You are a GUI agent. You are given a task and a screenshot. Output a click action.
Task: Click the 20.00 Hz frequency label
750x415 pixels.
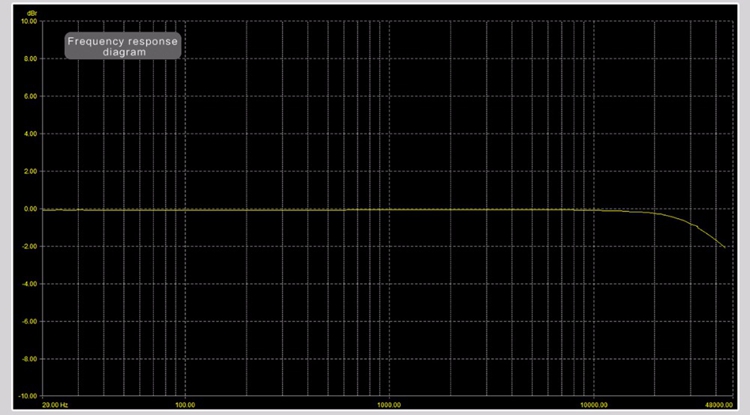pos(55,405)
